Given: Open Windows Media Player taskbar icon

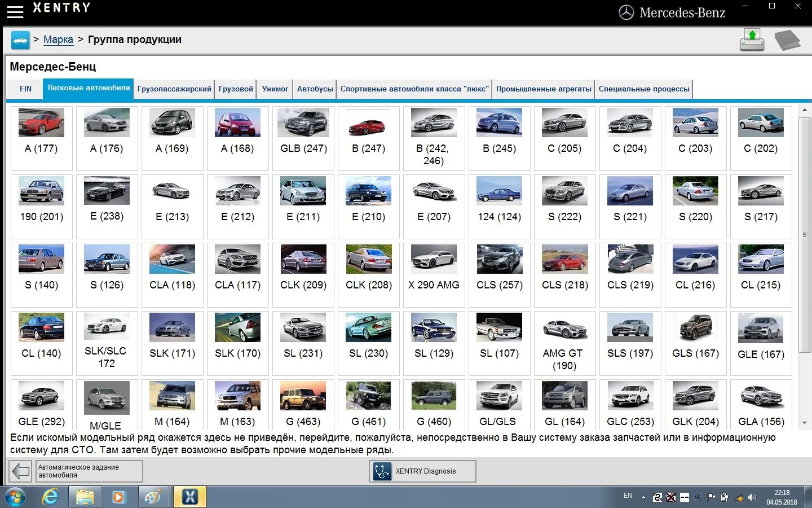Looking at the screenshot, I should tap(119, 497).
